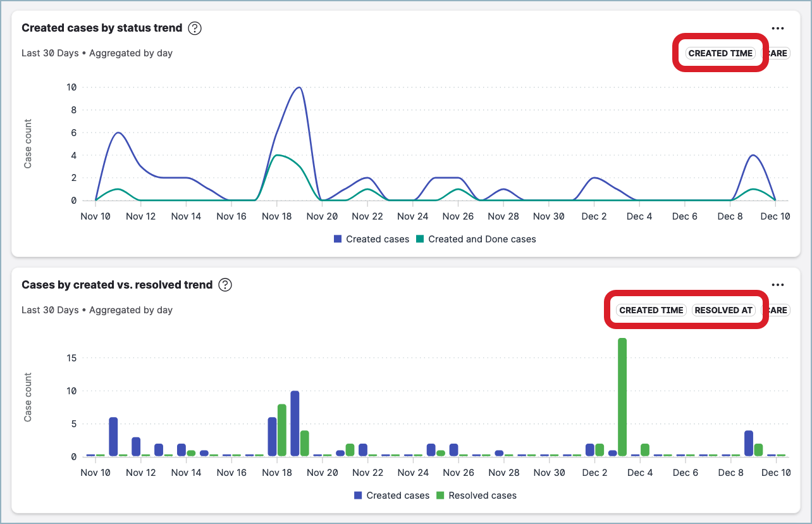Click help icon beside Created cases by status trend
Image resolution: width=812 pixels, height=524 pixels.
click(x=195, y=28)
